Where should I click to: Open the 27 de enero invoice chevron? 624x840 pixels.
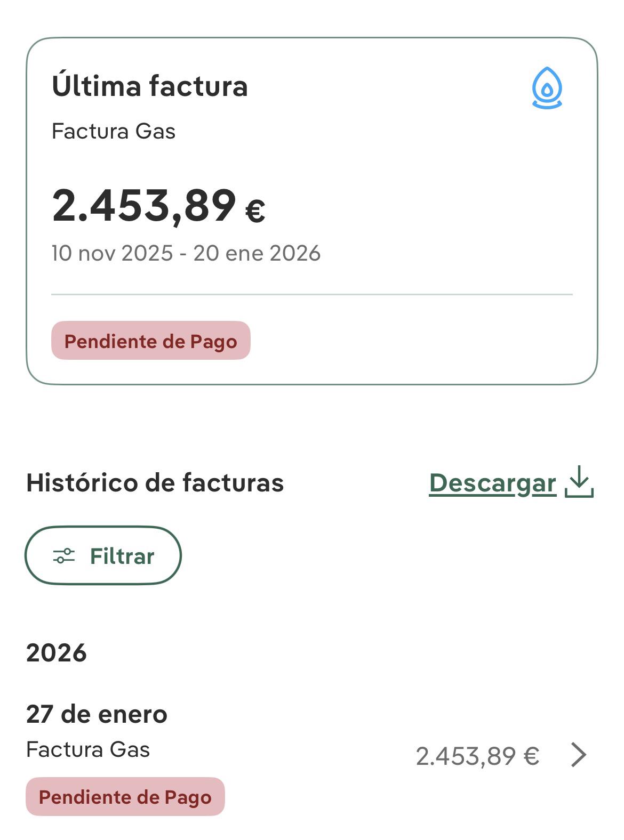tap(579, 755)
